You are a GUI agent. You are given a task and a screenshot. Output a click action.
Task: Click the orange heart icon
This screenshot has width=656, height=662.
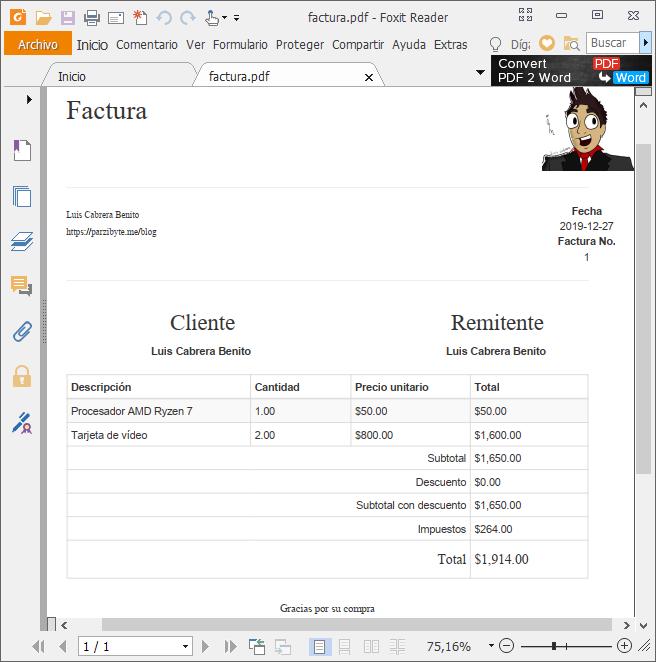[x=547, y=43]
